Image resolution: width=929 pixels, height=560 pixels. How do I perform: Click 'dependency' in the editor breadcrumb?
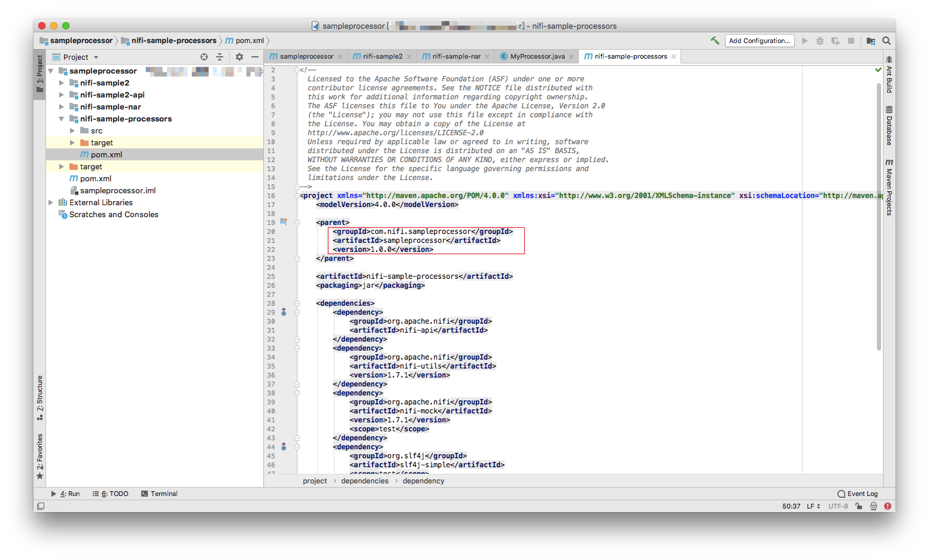coord(423,481)
